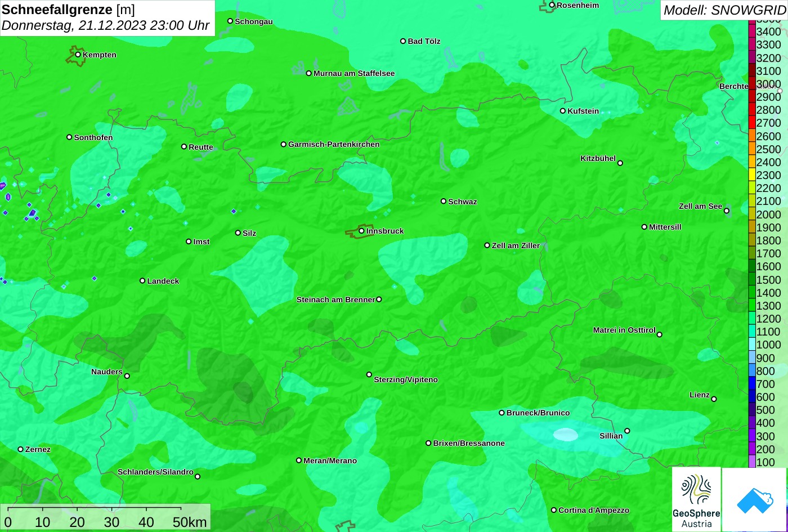Image resolution: width=788 pixels, height=532 pixels.
Task: Select the Sonthofen marker dot
Action: (69, 137)
